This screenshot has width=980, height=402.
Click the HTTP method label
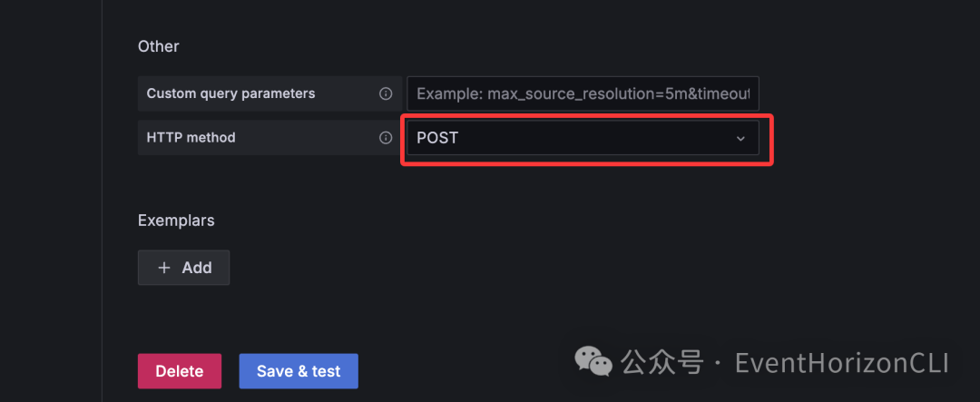[191, 138]
